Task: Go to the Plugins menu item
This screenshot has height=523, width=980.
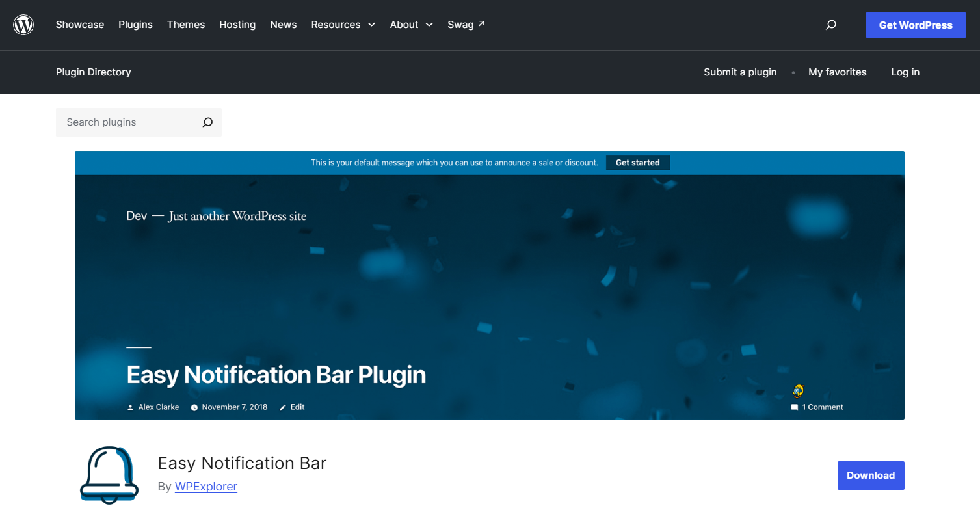Action: pos(135,25)
